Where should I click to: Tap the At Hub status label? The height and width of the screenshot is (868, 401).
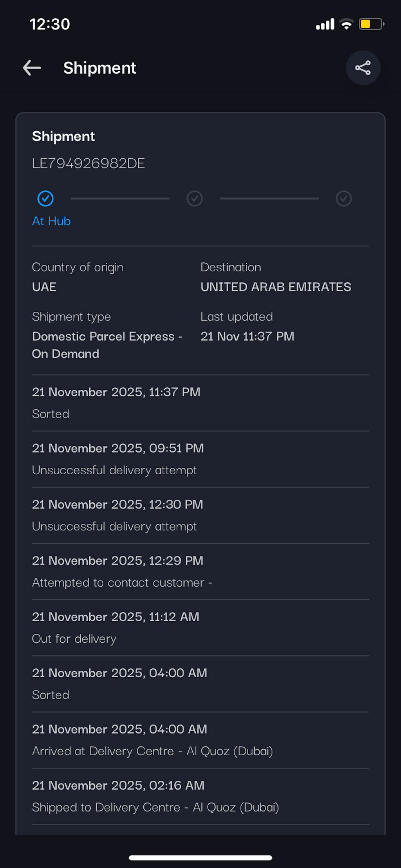[x=51, y=221]
